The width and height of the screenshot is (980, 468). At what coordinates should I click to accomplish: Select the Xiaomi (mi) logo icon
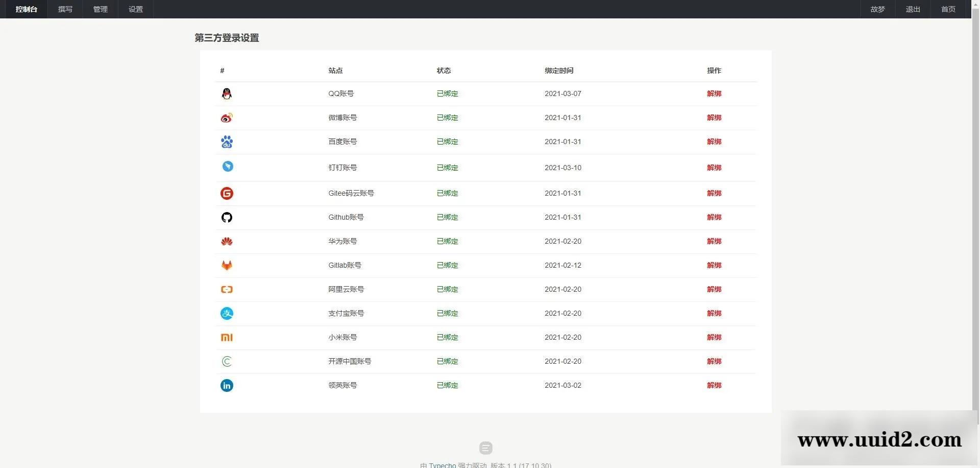click(227, 337)
